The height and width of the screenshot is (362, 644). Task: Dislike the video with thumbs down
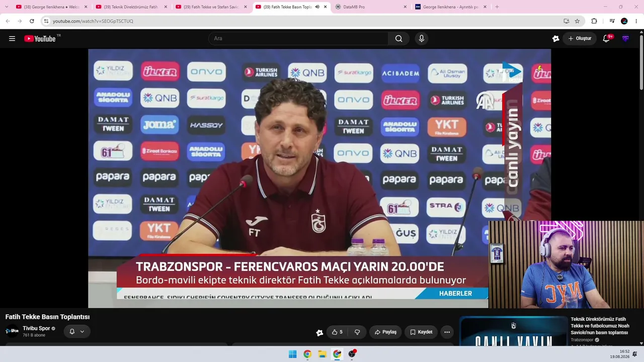click(357, 332)
